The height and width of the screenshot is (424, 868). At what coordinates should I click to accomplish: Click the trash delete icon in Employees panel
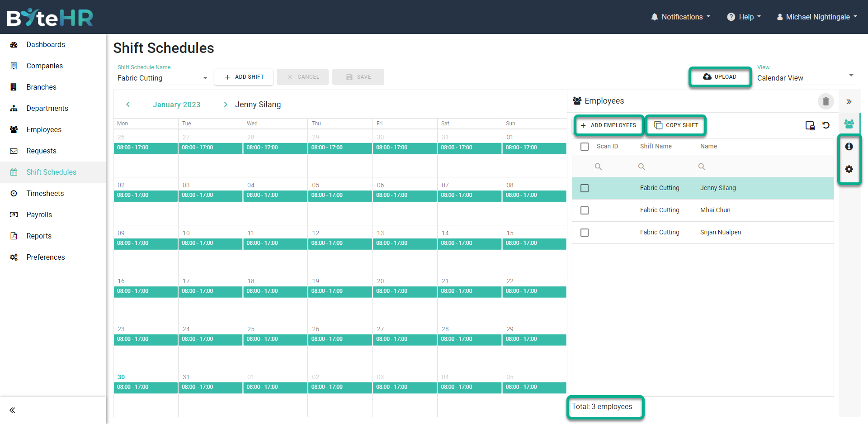[826, 101]
